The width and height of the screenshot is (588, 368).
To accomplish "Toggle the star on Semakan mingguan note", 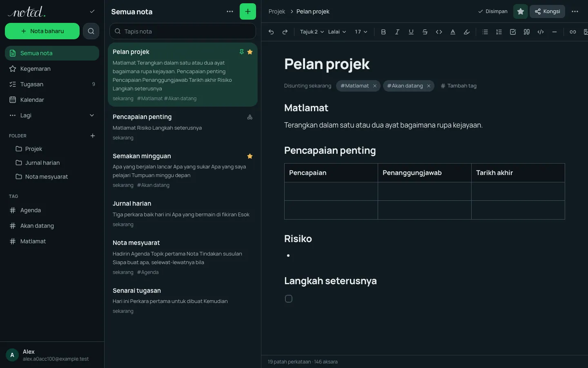I will [x=250, y=156].
